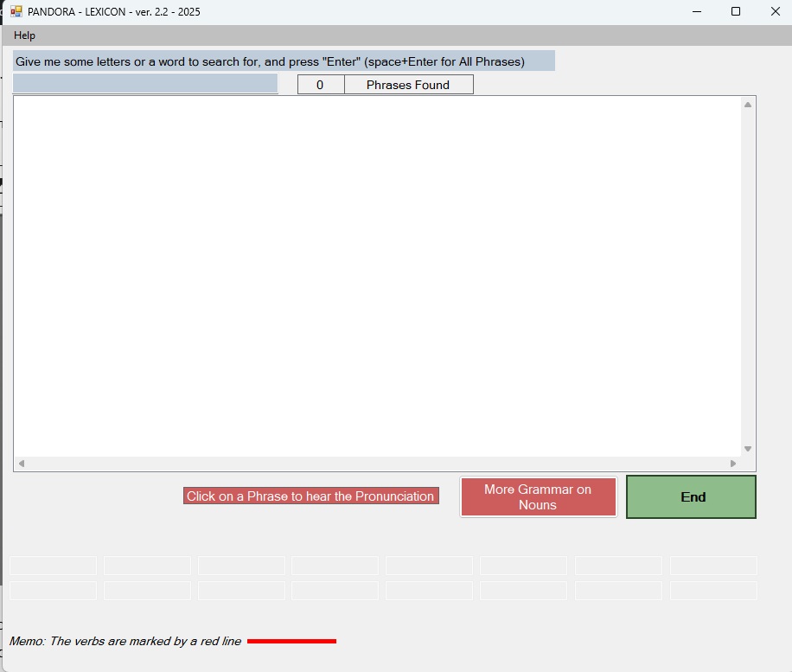This screenshot has width=792, height=672.
Task: Click inside the empty phrase results list
Action: (x=377, y=277)
